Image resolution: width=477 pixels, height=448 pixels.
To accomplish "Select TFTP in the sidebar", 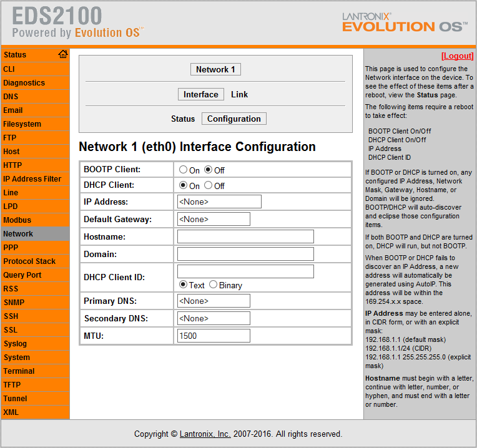I will click(36, 385).
